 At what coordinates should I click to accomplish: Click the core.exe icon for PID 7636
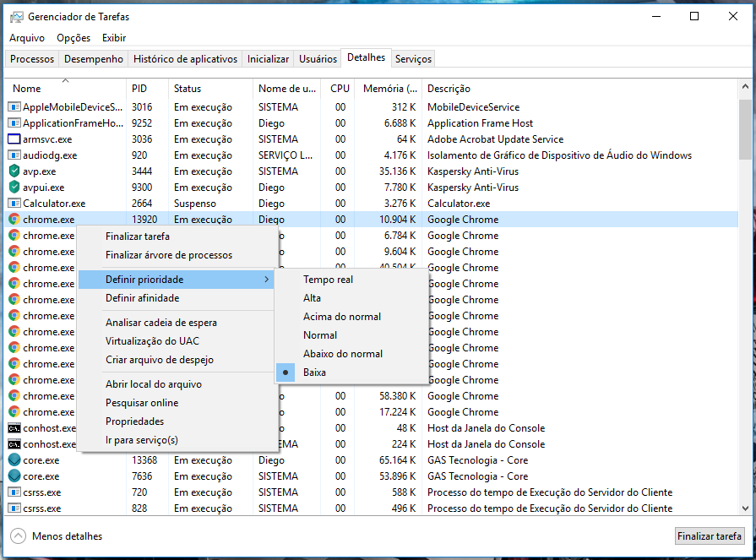[14, 476]
